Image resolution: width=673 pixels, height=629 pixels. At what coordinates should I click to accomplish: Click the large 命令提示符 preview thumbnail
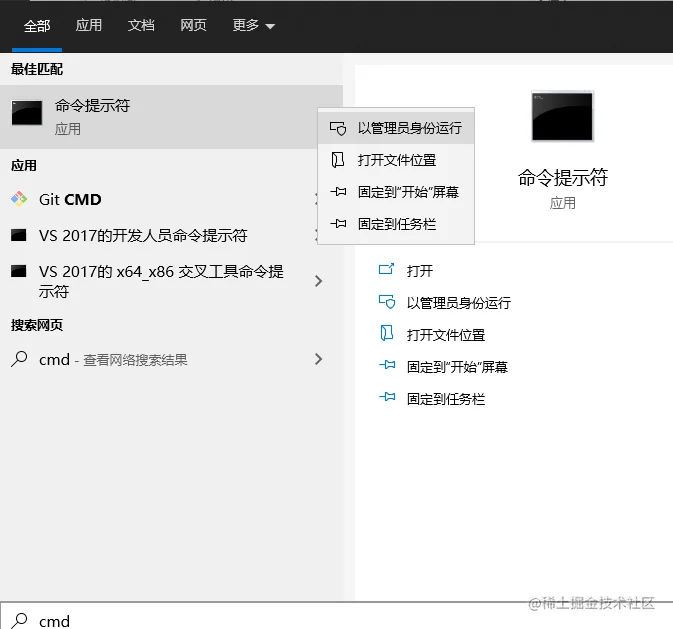pyautogui.click(x=562, y=116)
